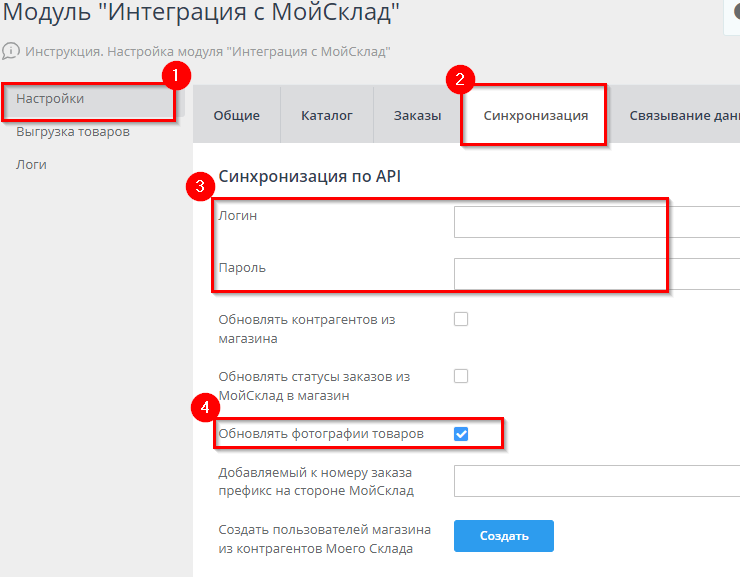The height and width of the screenshot is (577, 740).
Task: Check "Обновлять статусы заказов" checkbox
Action: click(x=461, y=376)
